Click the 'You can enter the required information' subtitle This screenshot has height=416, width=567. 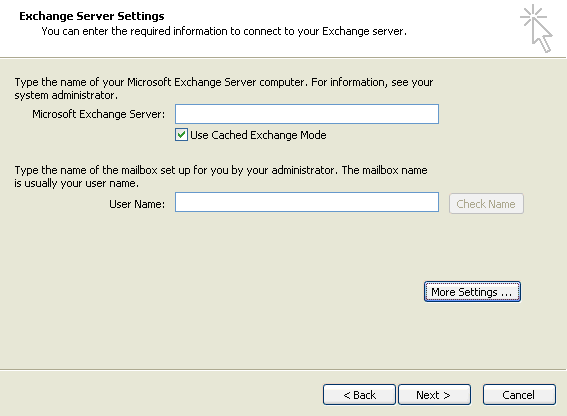pyautogui.click(x=224, y=31)
